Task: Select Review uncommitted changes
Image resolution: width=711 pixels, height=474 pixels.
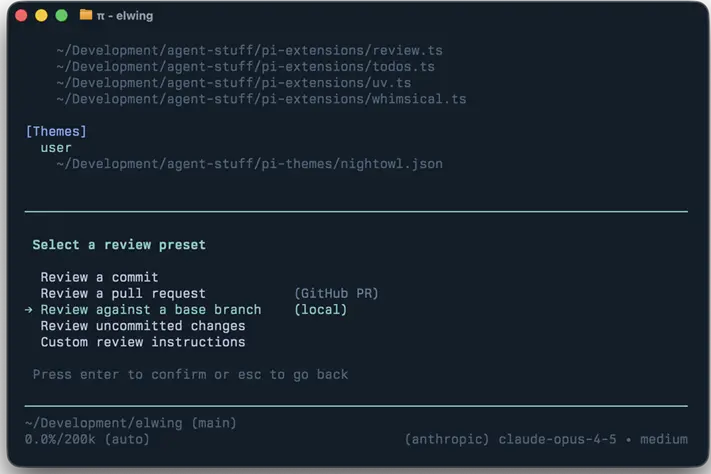Action: pyautogui.click(x=142, y=326)
